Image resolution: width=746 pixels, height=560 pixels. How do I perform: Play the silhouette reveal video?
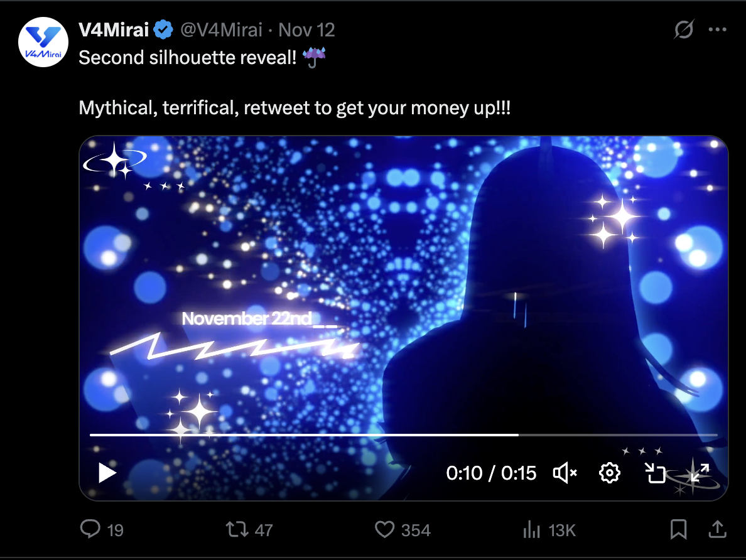pos(107,473)
